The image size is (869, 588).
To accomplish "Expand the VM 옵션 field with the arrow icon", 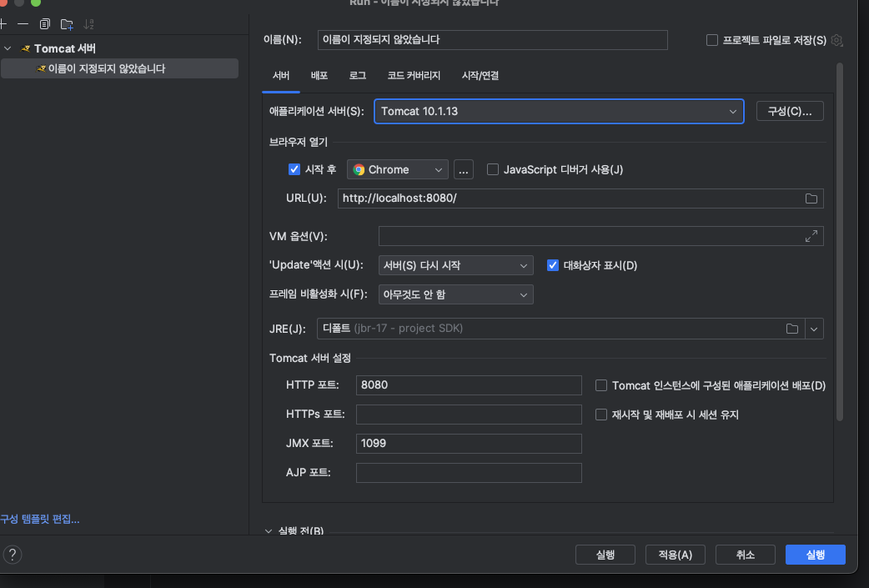I will (x=811, y=236).
